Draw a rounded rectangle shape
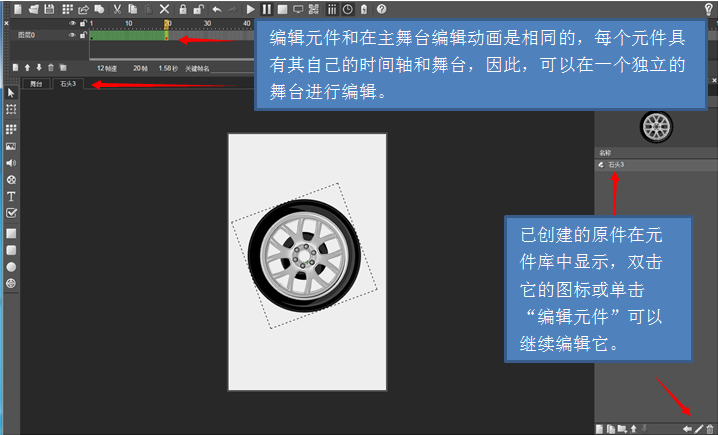 [11, 250]
